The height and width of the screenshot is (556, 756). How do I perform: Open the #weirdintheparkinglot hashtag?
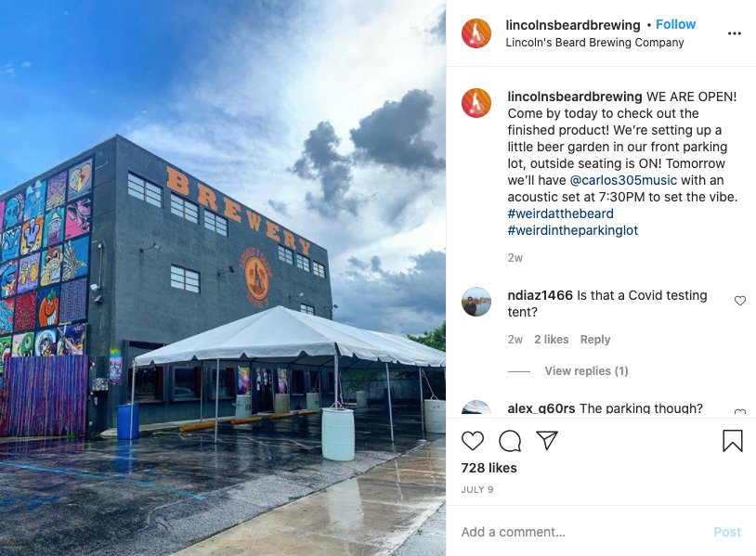(573, 230)
